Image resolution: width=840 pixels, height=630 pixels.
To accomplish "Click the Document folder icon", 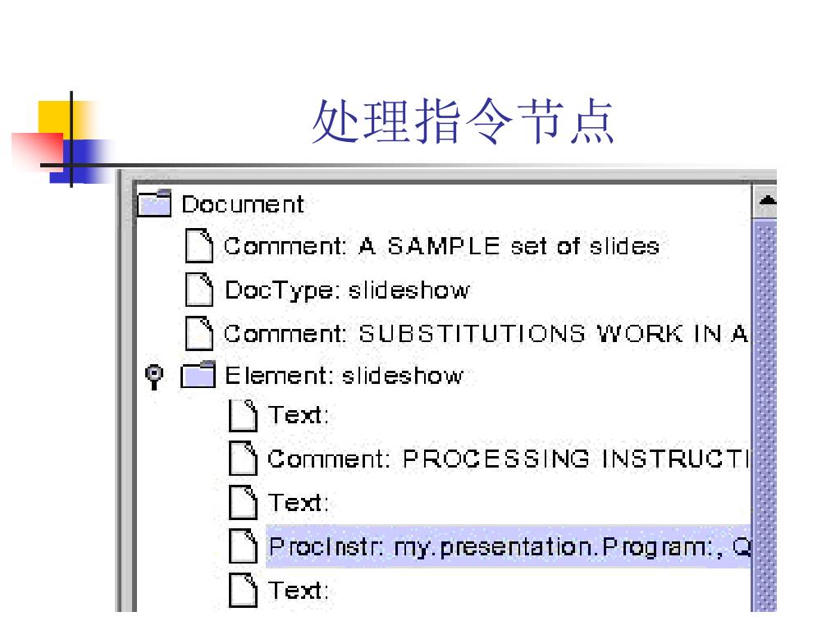I will tap(154, 203).
